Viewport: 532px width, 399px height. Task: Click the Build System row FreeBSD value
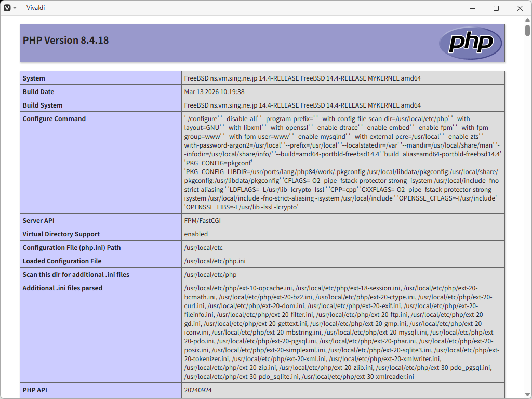[302, 105]
